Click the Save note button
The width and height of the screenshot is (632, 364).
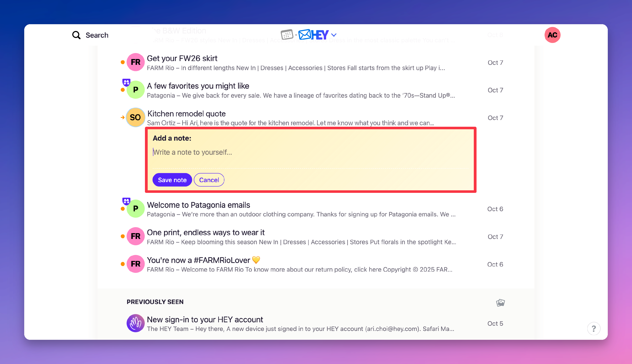pyautogui.click(x=172, y=180)
